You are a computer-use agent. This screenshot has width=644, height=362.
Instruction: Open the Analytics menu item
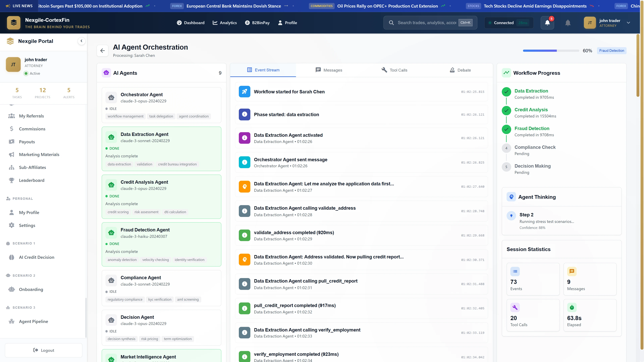[x=225, y=22]
